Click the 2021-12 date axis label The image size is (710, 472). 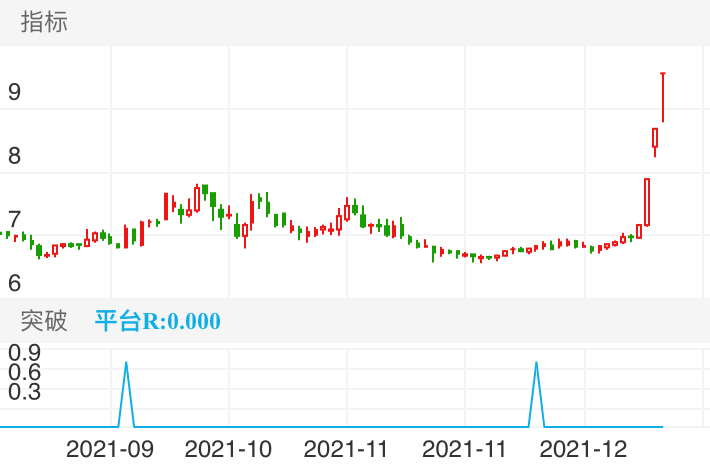click(x=583, y=450)
